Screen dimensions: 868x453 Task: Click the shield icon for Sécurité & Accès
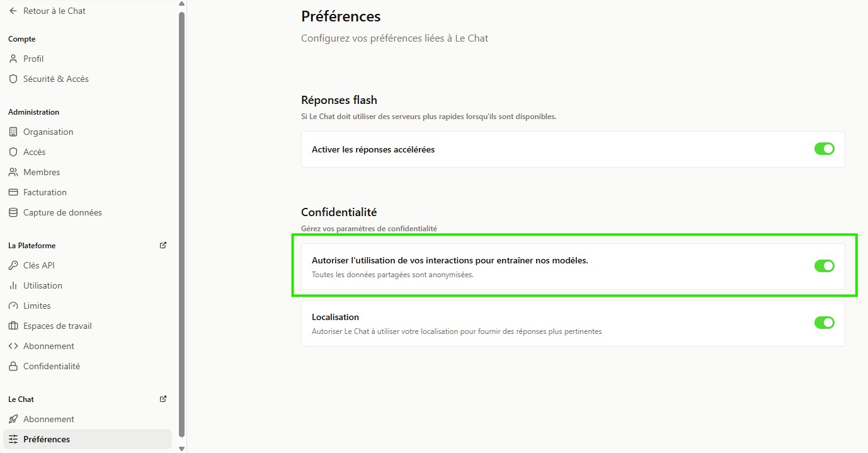(x=13, y=79)
